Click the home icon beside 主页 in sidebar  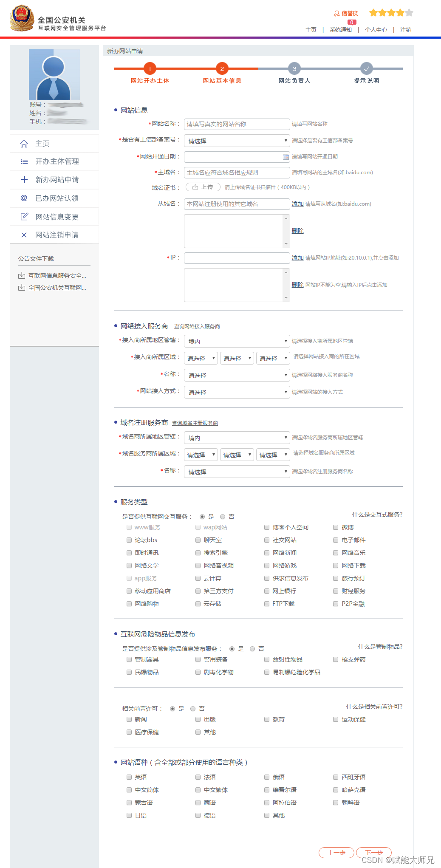(x=24, y=144)
